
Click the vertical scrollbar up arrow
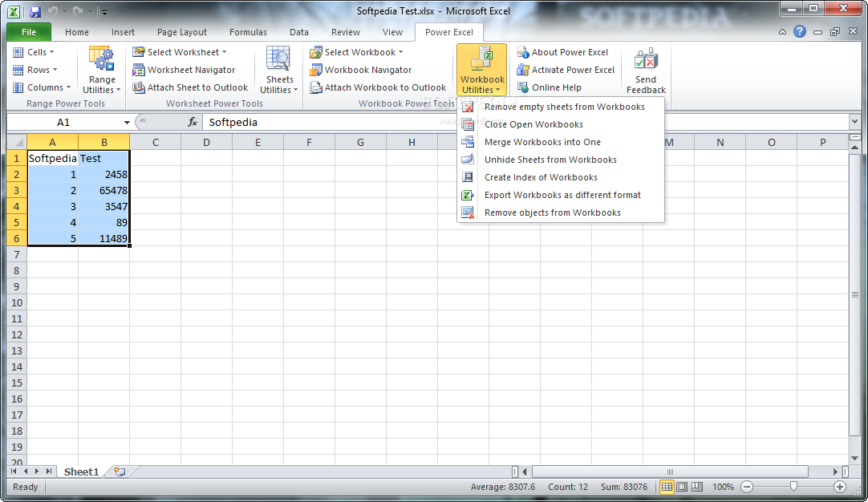[854, 148]
